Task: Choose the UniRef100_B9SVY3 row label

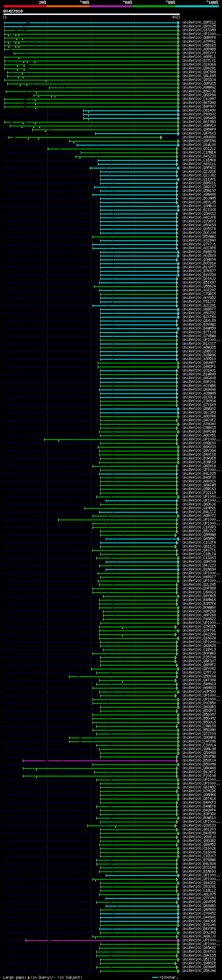Action: click(x=199, y=53)
